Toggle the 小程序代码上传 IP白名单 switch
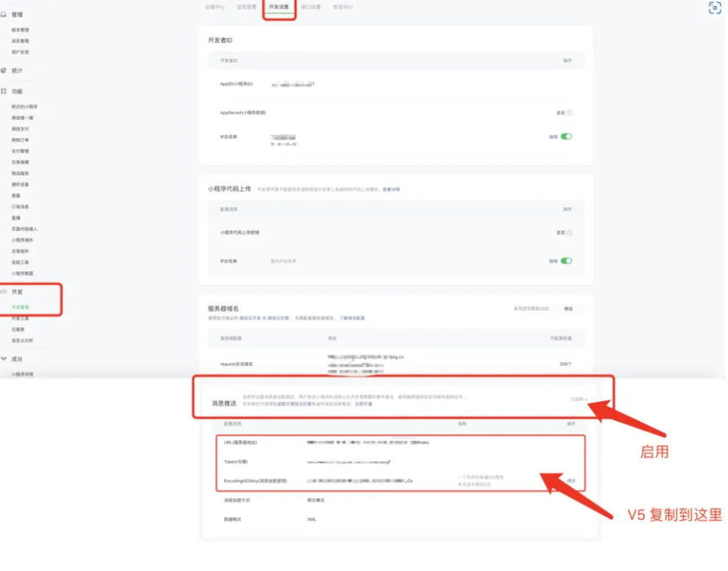Image resolution: width=728 pixels, height=571 pixels. (x=567, y=261)
